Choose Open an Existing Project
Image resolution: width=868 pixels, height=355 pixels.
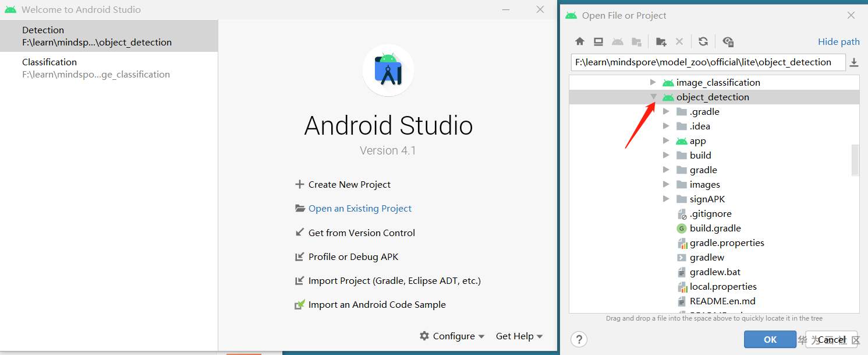353,209
